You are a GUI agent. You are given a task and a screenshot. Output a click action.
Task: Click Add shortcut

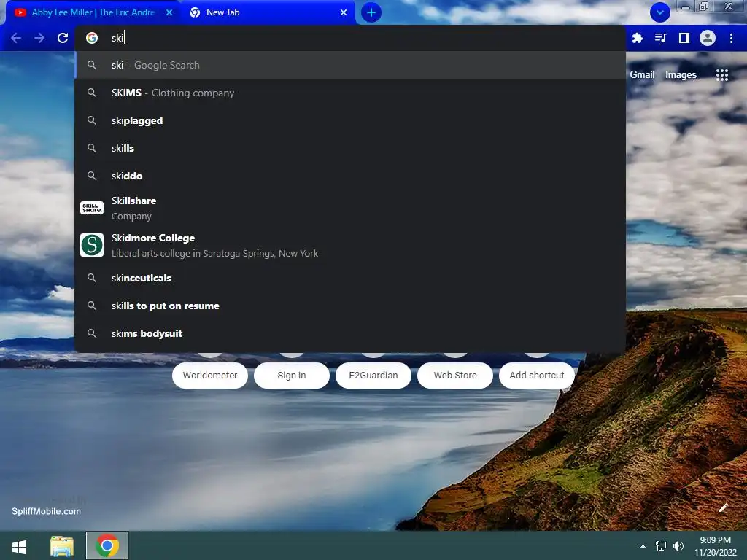click(x=537, y=376)
